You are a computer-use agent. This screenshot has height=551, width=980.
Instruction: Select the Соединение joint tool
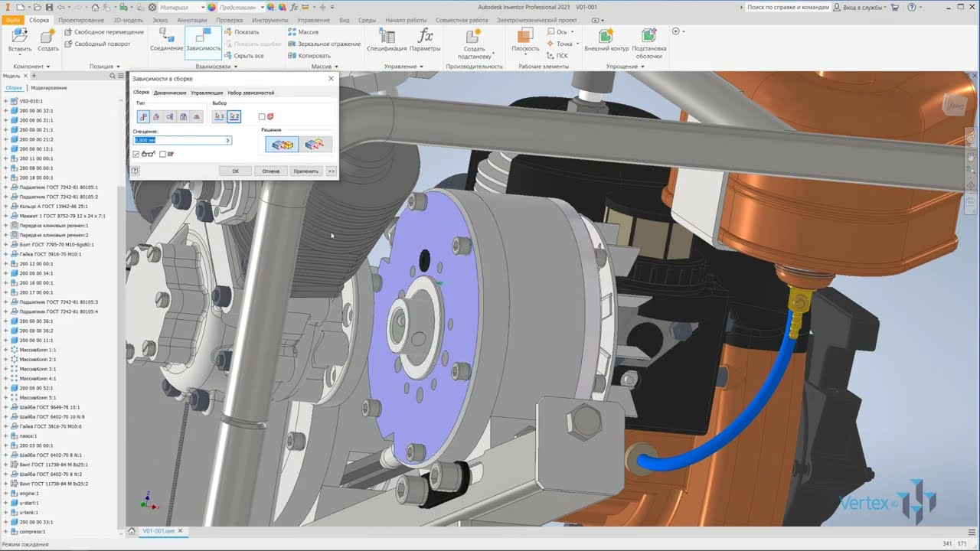point(166,40)
